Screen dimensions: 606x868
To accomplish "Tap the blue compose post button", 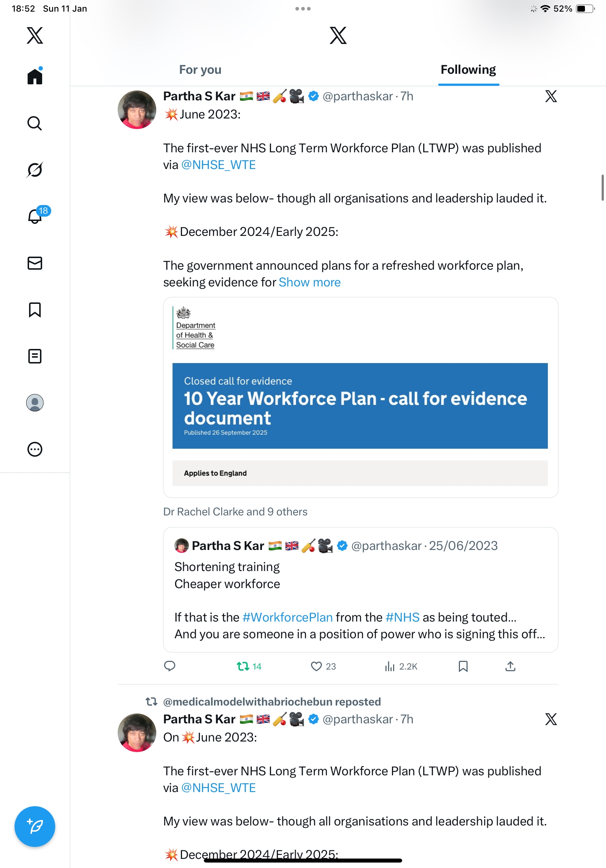I will coord(35,827).
